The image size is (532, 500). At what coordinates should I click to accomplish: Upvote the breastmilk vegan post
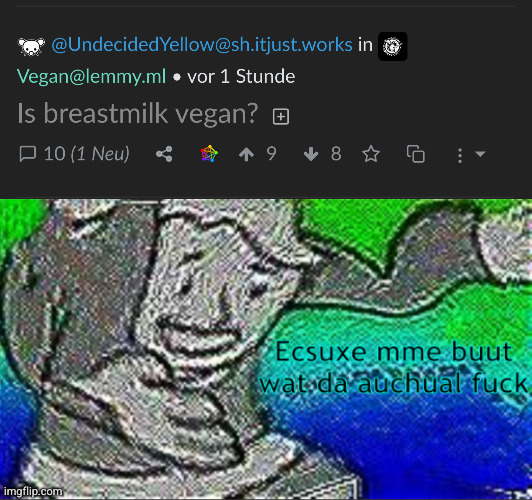pyautogui.click(x=246, y=154)
